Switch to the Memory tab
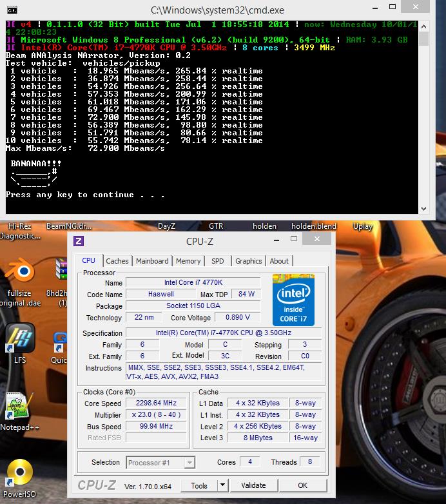Viewport: 446px width, 504px height. point(188,261)
